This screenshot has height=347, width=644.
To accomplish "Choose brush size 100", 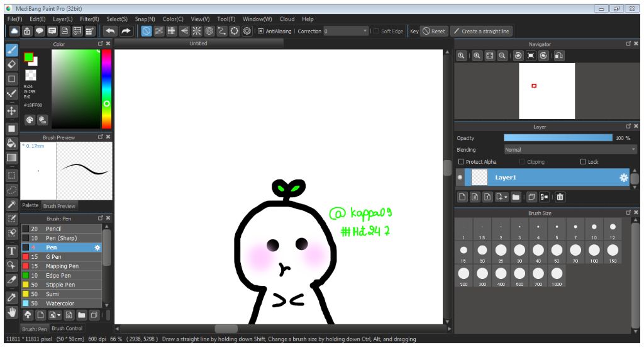I will pyautogui.click(x=594, y=253).
